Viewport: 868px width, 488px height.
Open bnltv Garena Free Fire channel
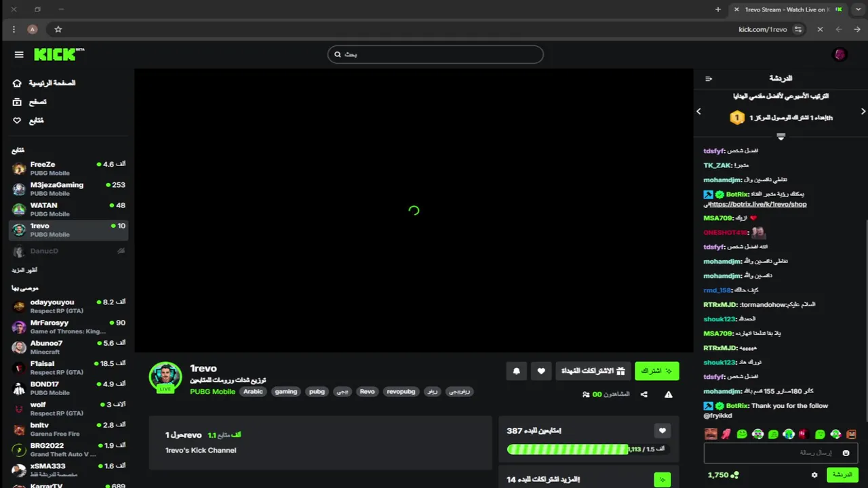(68, 429)
